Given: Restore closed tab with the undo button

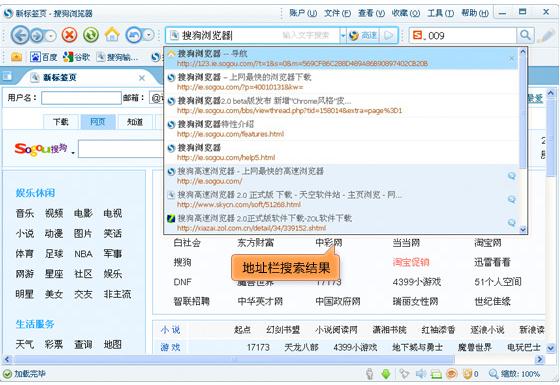Looking at the screenshot, I should coord(134,35).
